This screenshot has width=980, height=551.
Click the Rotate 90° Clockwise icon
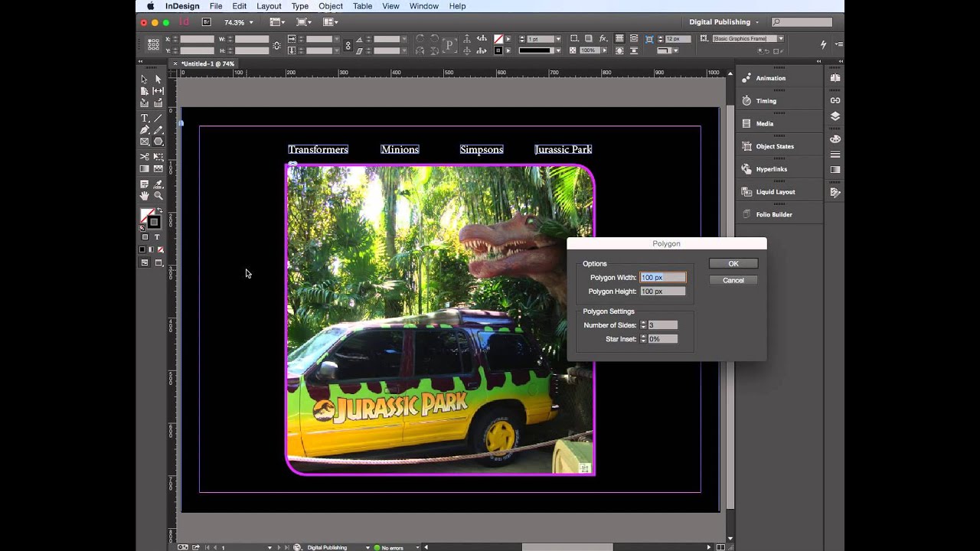pyautogui.click(x=420, y=38)
